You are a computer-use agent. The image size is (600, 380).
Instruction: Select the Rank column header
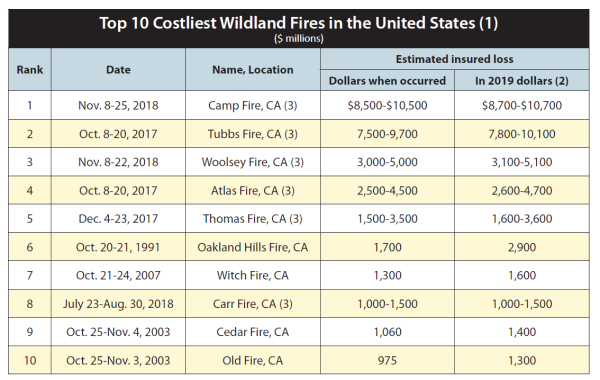click(30, 70)
